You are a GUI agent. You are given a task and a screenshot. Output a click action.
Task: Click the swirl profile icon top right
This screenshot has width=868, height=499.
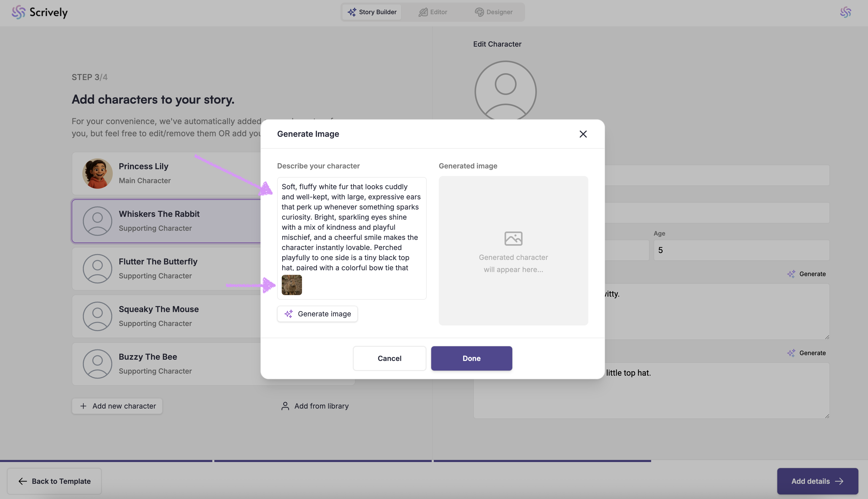click(x=845, y=12)
